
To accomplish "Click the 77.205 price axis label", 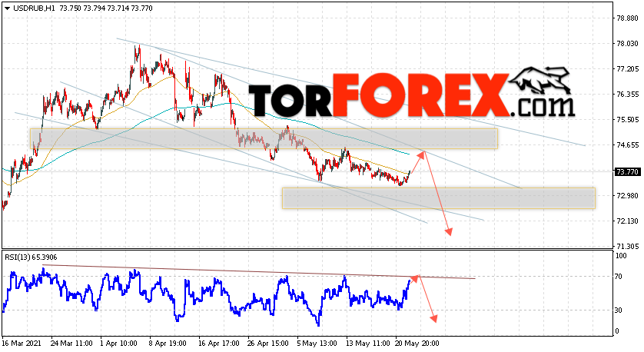I will click(627, 69).
